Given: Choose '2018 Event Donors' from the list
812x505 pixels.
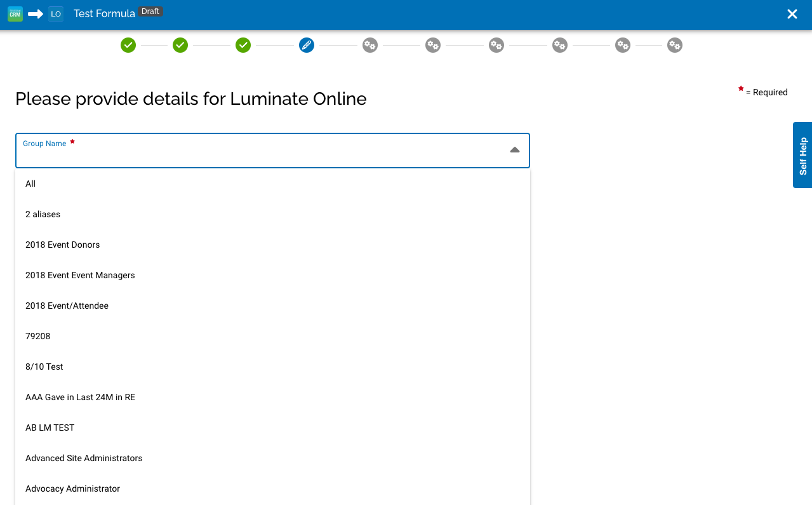Looking at the screenshot, I should (62, 245).
